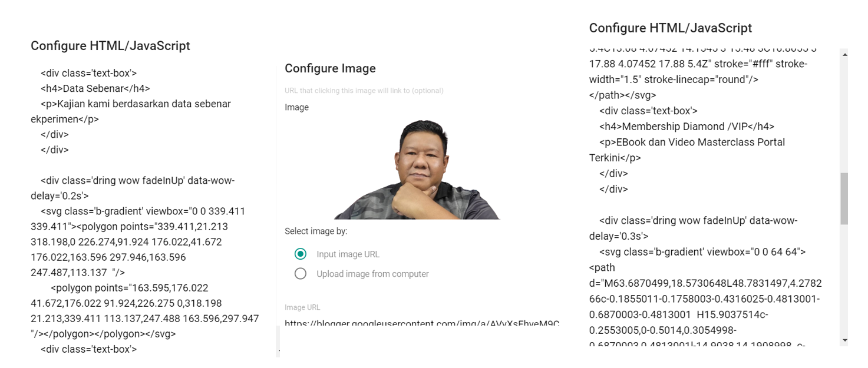868x368 pixels.
Task: Click the man's image preview thumbnail
Action: (417, 169)
